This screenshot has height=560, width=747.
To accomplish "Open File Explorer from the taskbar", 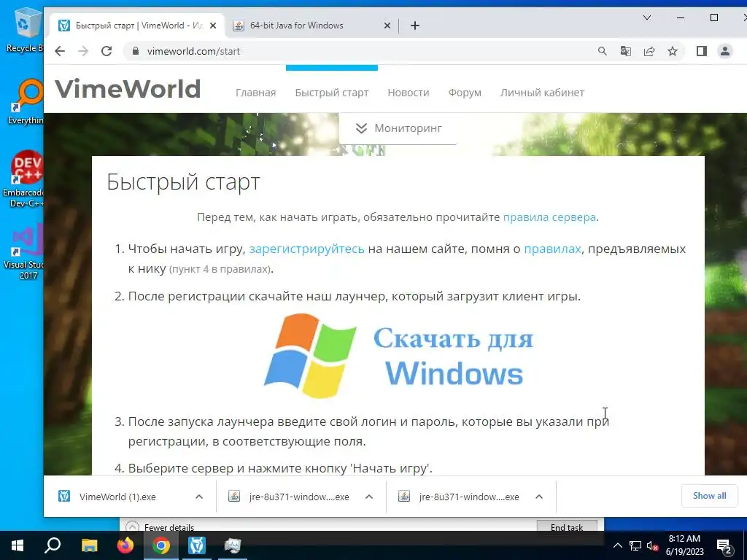I will [89, 545].
